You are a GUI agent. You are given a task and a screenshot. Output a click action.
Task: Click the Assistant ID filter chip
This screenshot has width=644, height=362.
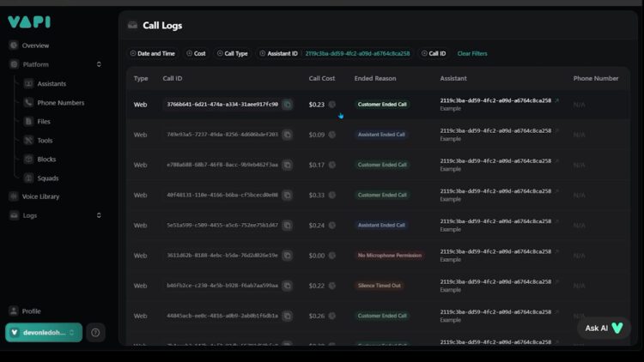(278, 53)
